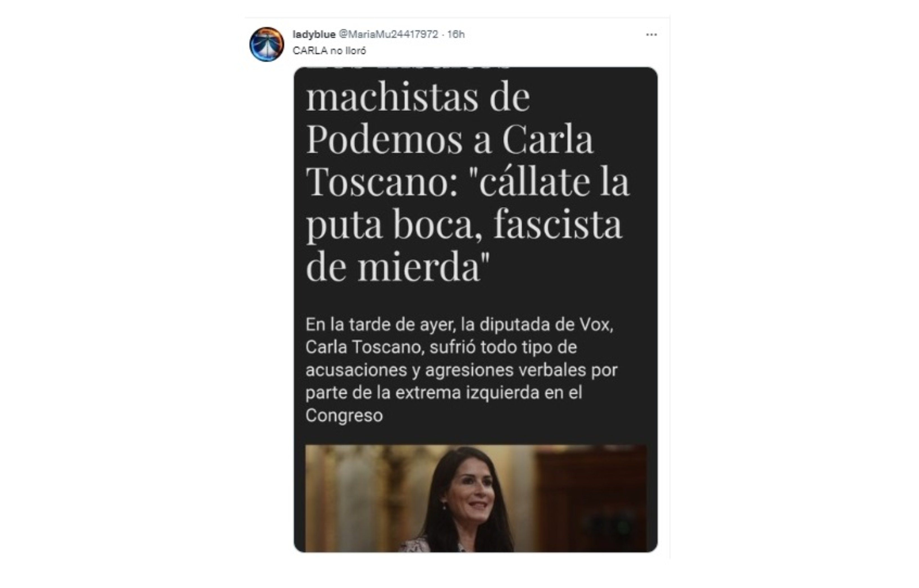Click the woman's photo in the embedded article
919x588 pixels.
pos(476,498)
